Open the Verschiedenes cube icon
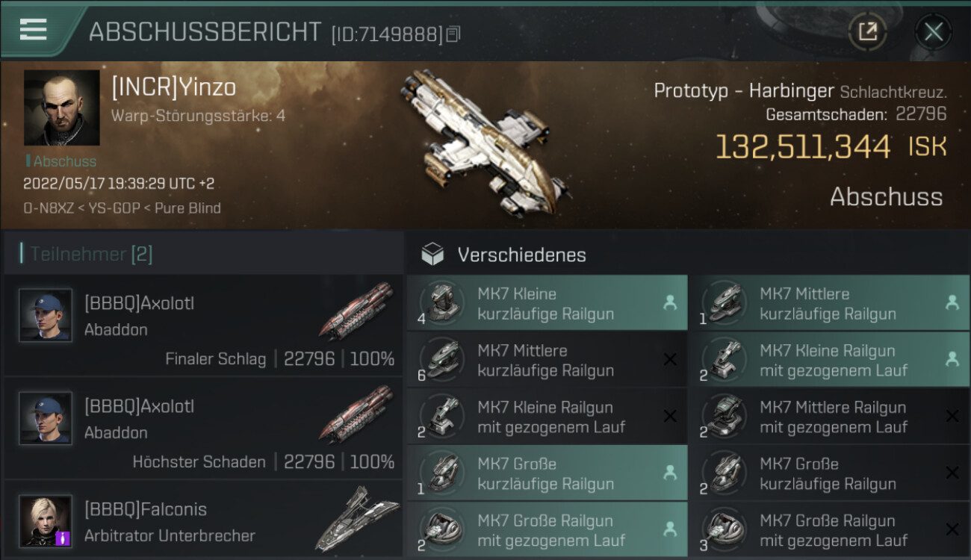The image size is (971, 560). pyautogui.click(x=432, y=255)
